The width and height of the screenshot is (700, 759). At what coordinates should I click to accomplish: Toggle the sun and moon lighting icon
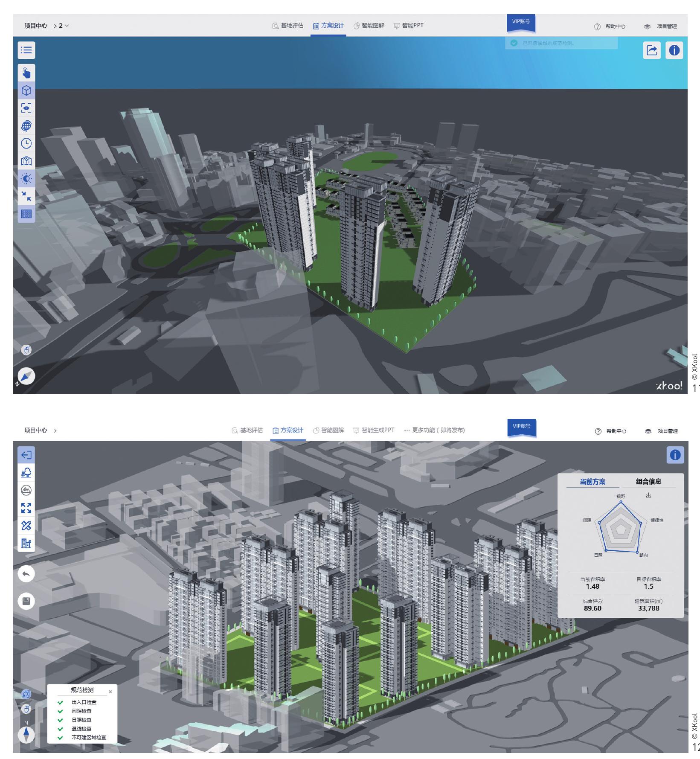(x=26, y=179)
